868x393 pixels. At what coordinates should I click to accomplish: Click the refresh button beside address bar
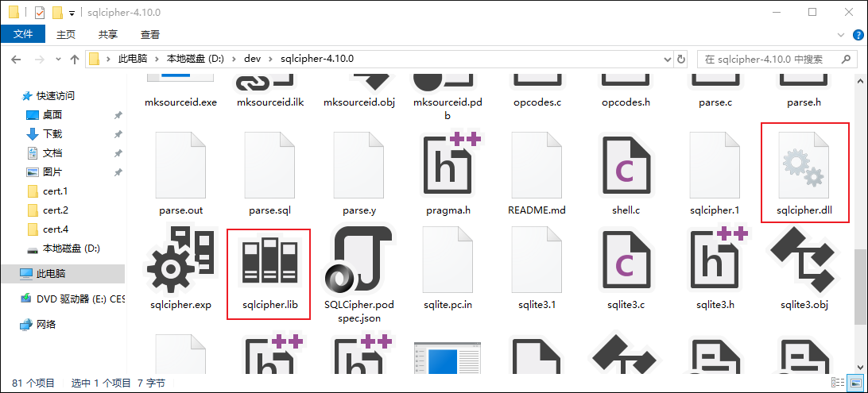[x=681, y=60]
